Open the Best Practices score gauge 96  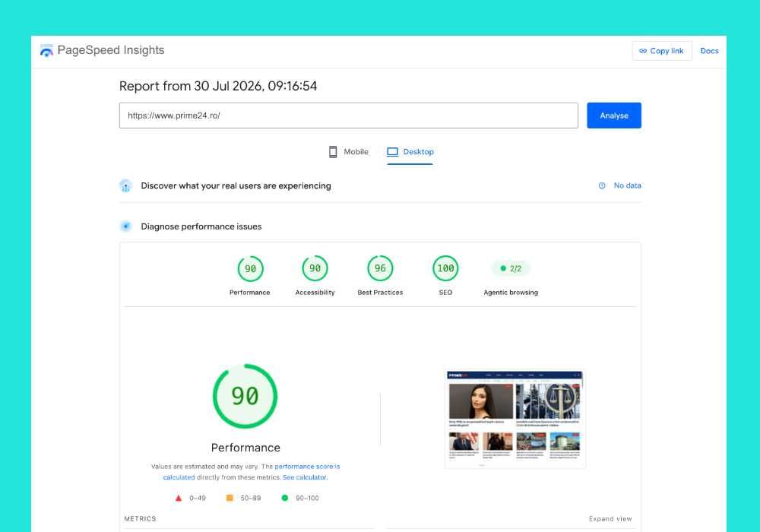380,268
